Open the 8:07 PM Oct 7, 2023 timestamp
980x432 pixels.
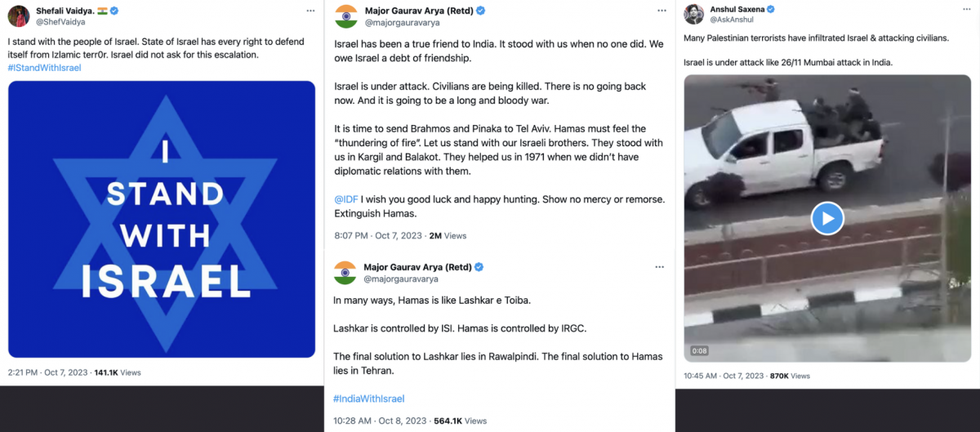tap(378, 235)
